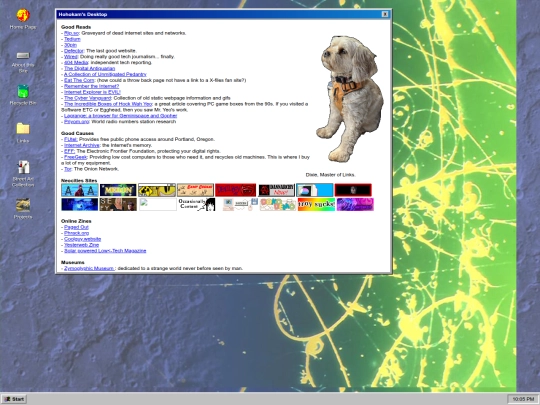Open the Solar powered Low-Tech Magazine link
Screen dimensions: 540x405
tap(105, 251)
